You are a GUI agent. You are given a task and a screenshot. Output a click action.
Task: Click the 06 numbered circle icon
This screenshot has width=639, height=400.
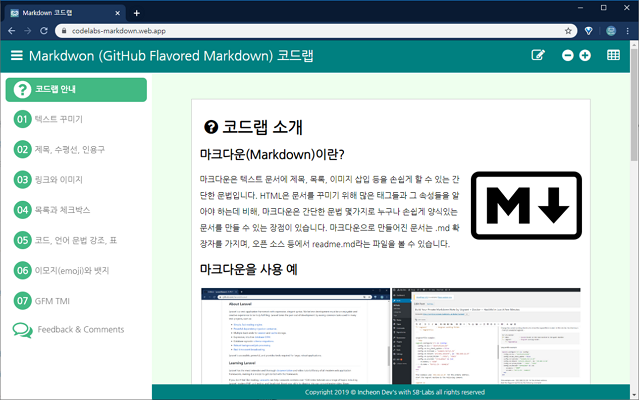tap(22, 270)
